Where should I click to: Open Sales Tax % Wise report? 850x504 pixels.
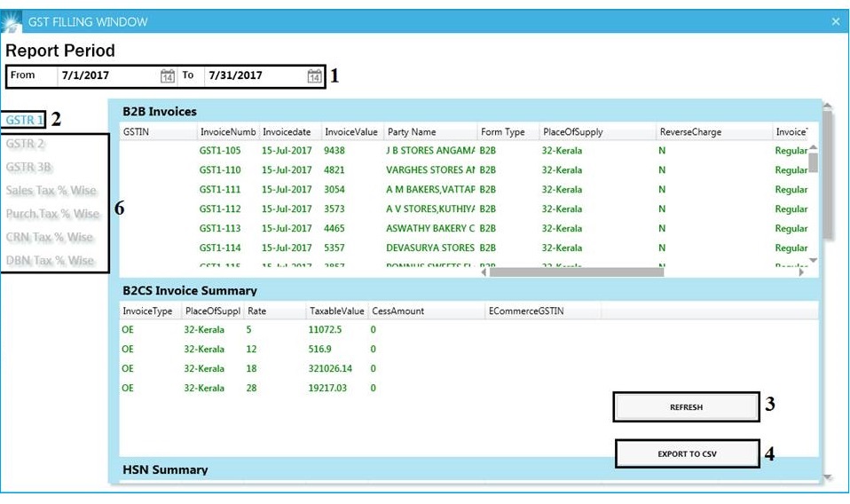[x=51, y=190]
